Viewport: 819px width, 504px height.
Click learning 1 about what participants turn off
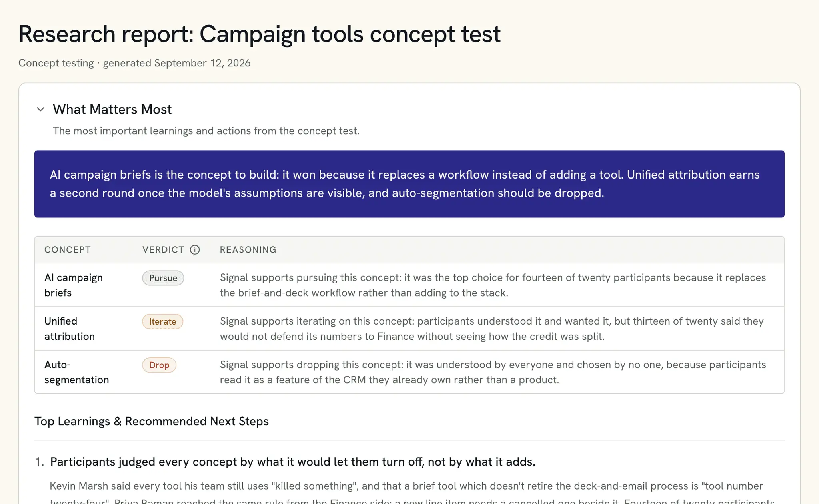[292, 462]
